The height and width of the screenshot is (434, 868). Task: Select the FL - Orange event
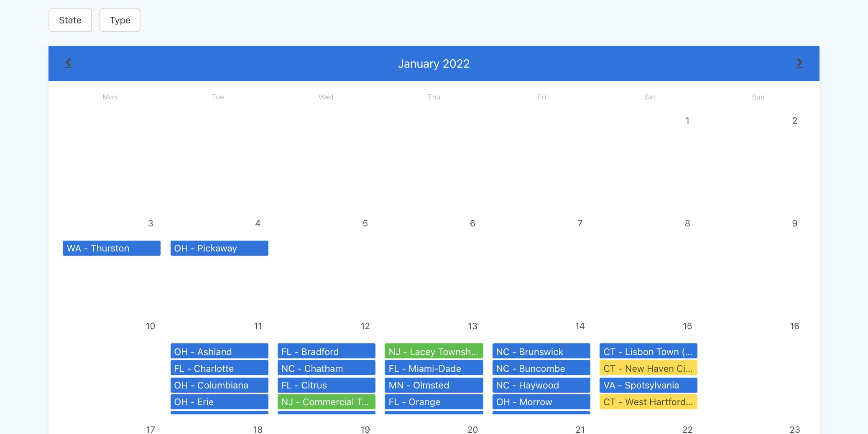434,402
